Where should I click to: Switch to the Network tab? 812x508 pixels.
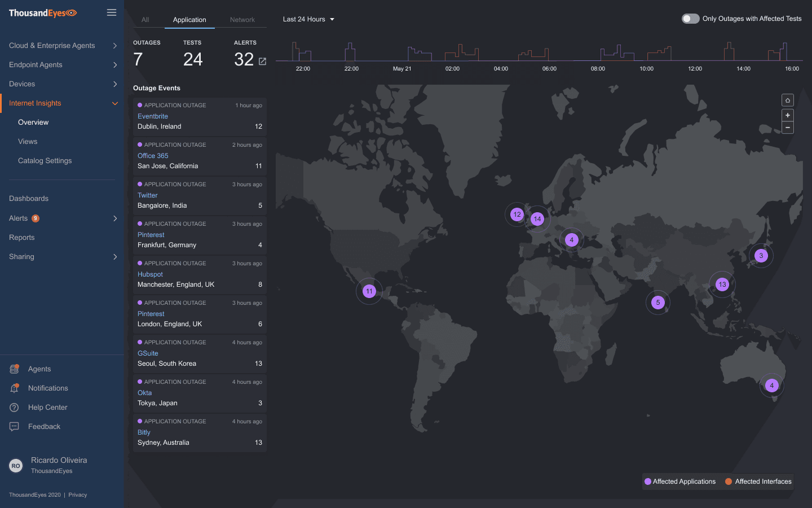(x=242, y=20)
